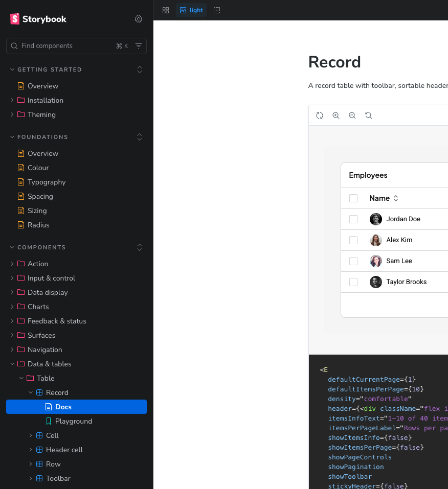The width and height of the screenshot is (448, 489).
Task: Click the Record page heading
Action: click(x=334, y=62)
